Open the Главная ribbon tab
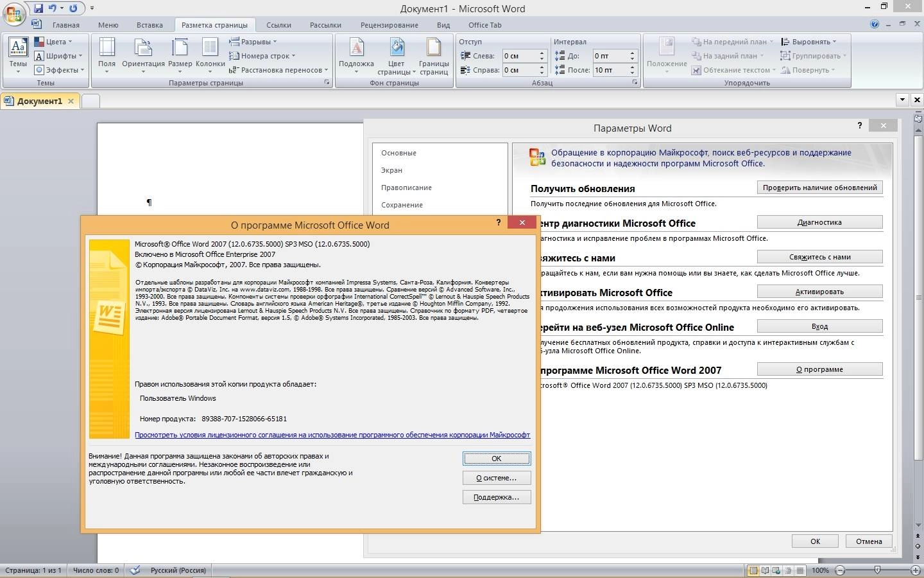Viewport: 924px width, 578px height. pyautogui.click(x=66, y=25)
